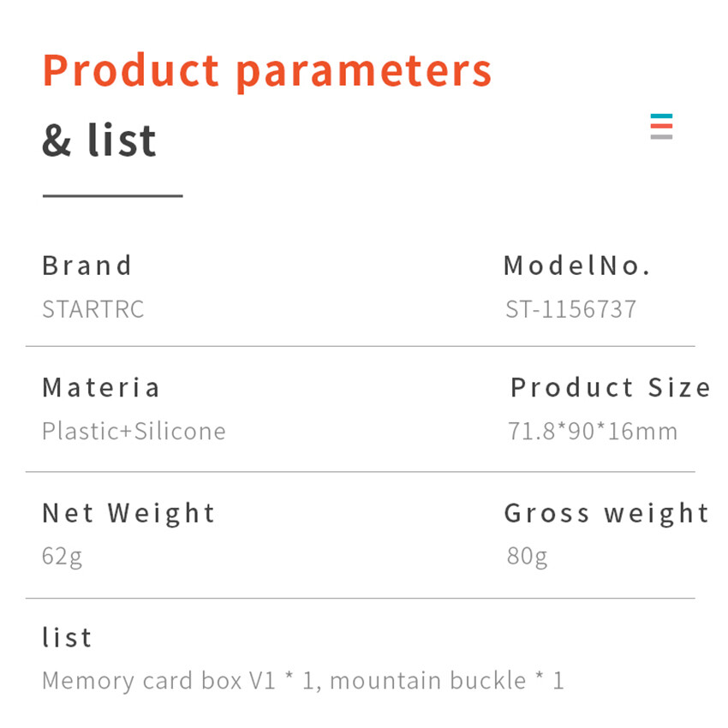Select the Brand label
This screenshot has height=728, width=728.
tap(87, 266)
